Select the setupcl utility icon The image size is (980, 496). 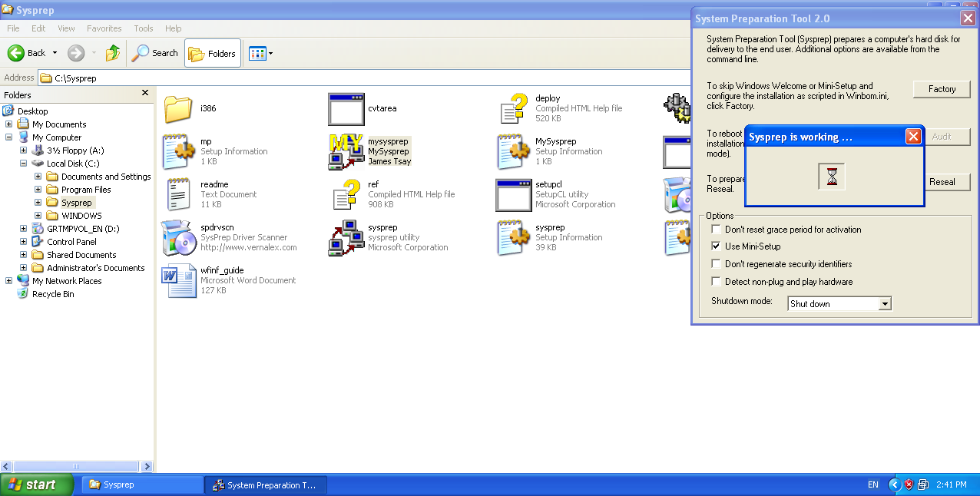pyautogui.click(x=513, y=195)
